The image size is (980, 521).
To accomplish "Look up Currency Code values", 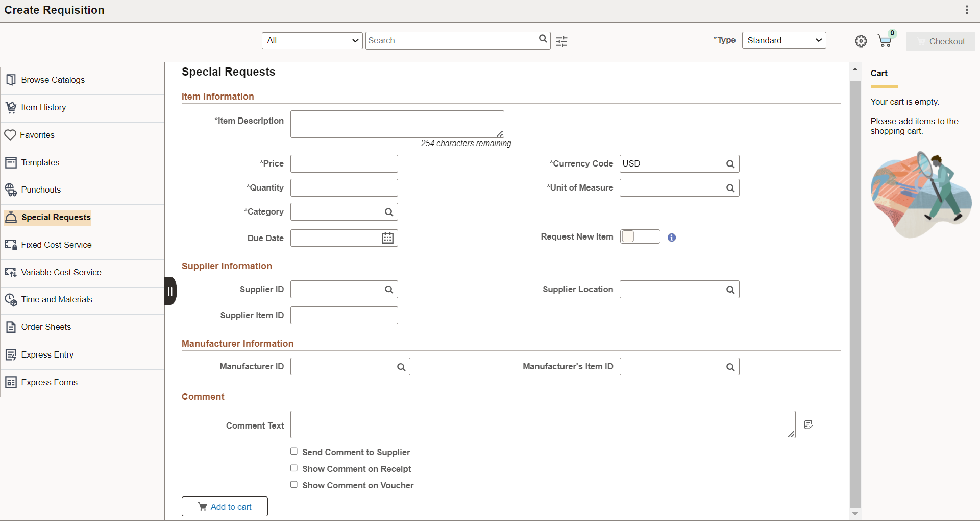I will 730,164.
